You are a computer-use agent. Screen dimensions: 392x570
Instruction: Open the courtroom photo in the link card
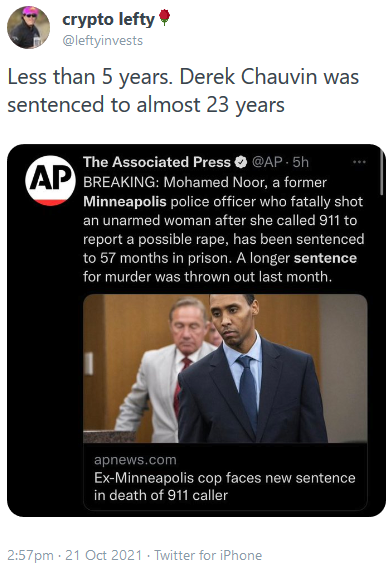[x=225, y=368]
